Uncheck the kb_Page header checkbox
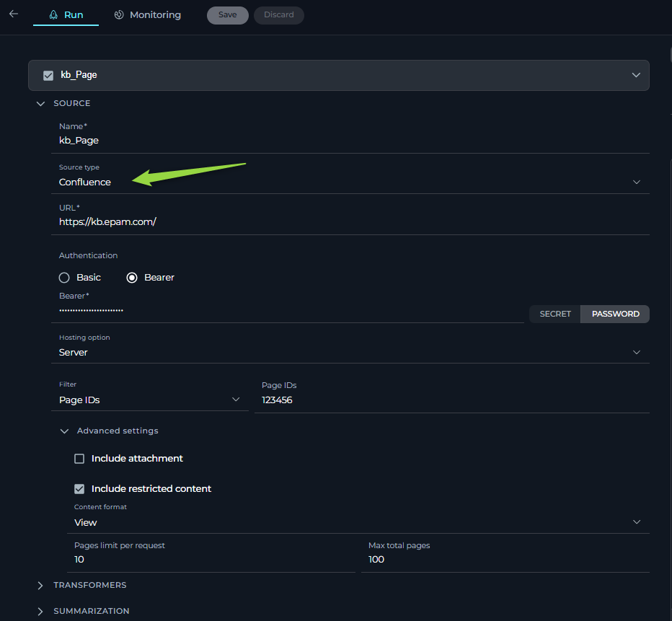This screenshot has width=672, height=621. point(48,76)
